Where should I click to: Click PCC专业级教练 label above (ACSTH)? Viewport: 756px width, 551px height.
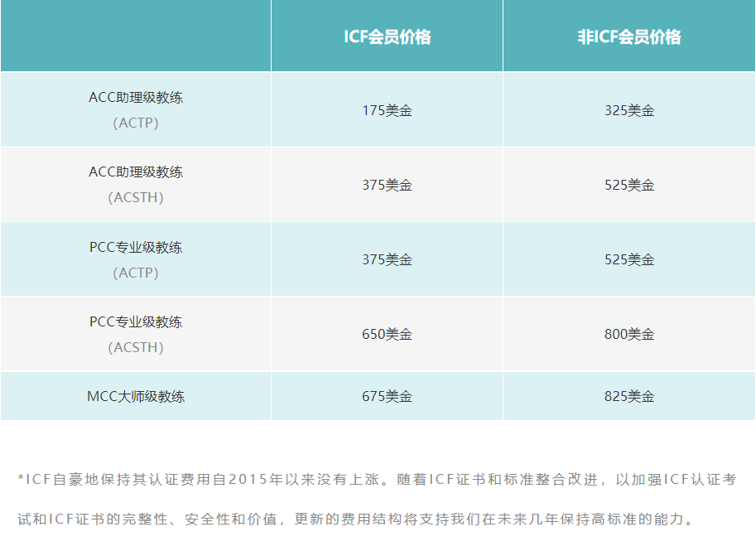[136, 321]
